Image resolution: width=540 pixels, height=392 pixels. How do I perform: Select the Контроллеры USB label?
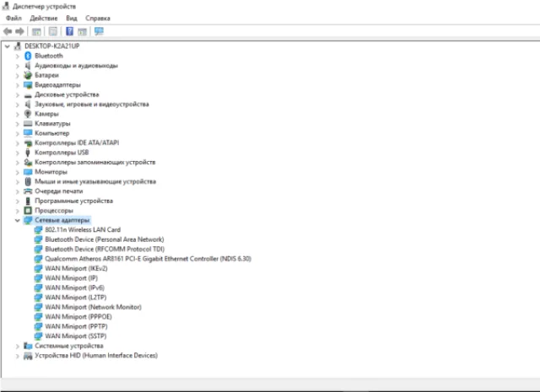[x=62, y=153]
